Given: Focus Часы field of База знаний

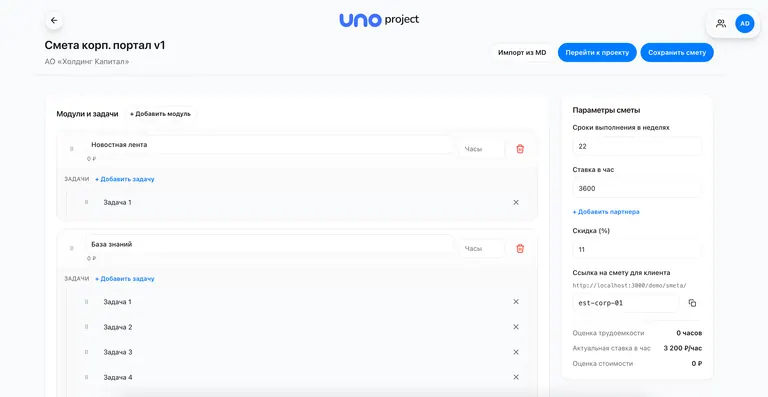Looking at the screenshot, I should pyautogui.click(x=481, y=249).
